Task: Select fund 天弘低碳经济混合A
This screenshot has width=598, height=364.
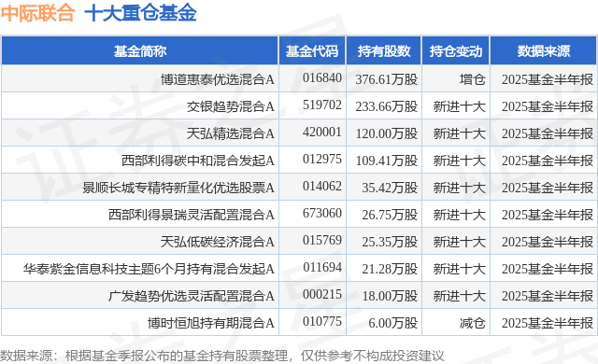Action: pos(217,242)
